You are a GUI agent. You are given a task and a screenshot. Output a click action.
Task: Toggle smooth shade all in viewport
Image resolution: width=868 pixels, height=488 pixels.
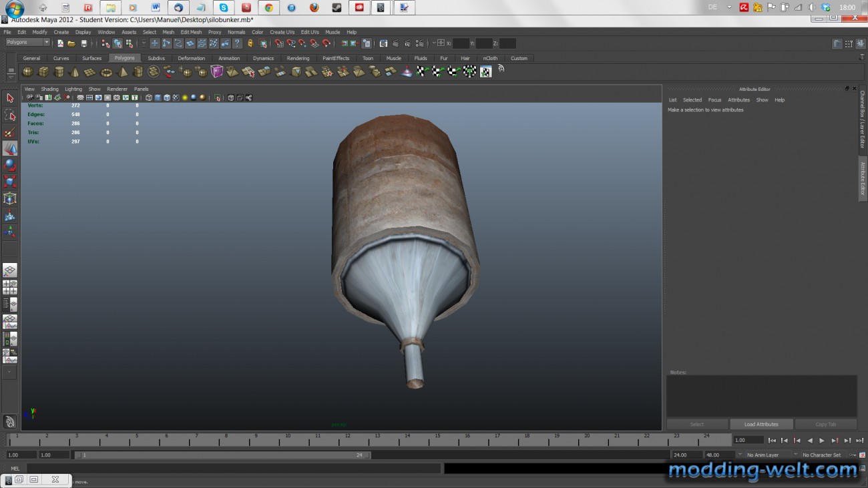pos(158,97)
